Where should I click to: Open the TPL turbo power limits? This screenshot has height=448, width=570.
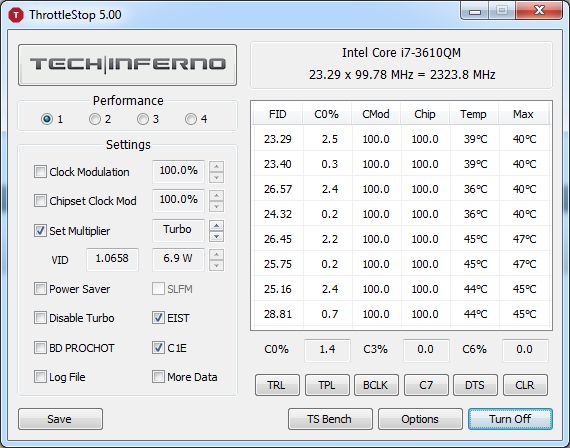327,385
